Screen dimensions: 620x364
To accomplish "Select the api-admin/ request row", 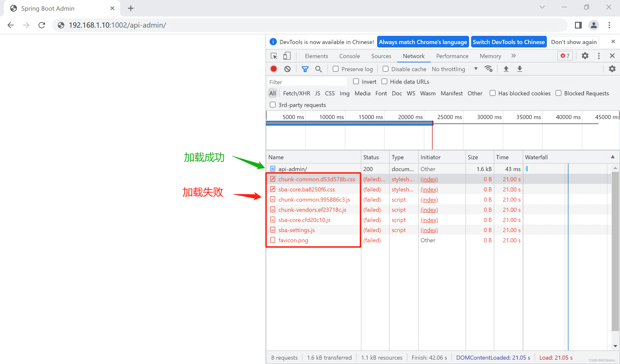I will pyautogui.click(x=439, y=169).
